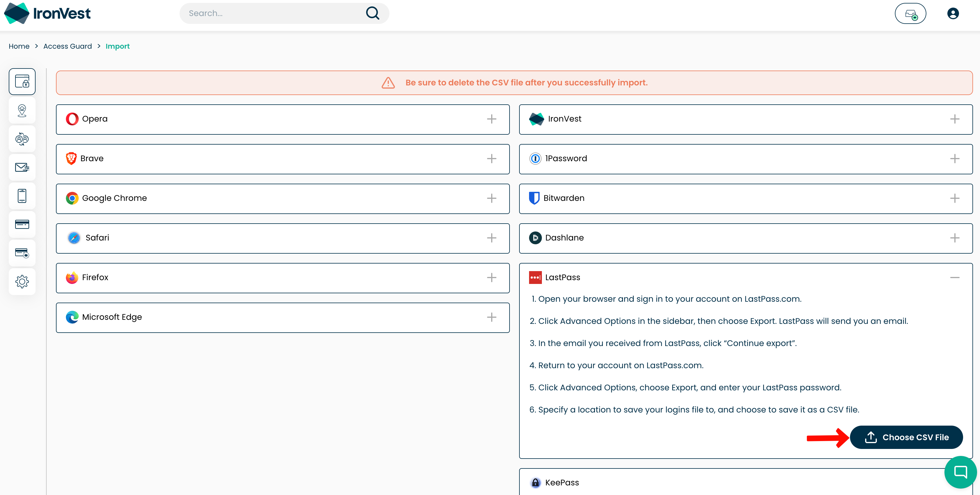Click the Import breadcrumb item

click(117, 46)
